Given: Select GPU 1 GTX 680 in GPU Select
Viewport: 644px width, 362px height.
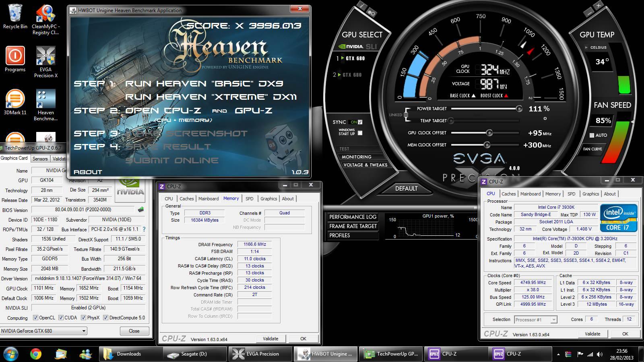Looking at the screenshot, I should [x=351, y=58].
